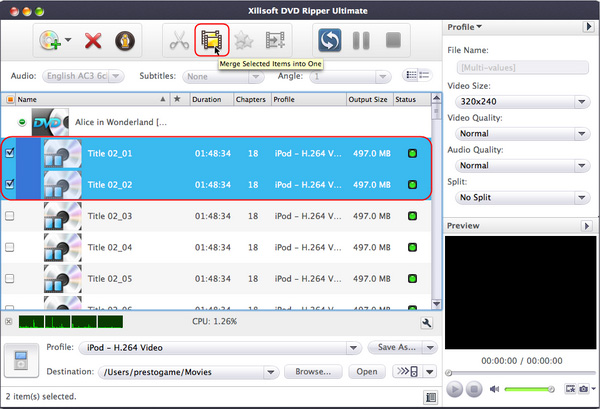Screen dimensions: 600x409
Task: Open the Video Quality dropdown
Action: point(522,134)
